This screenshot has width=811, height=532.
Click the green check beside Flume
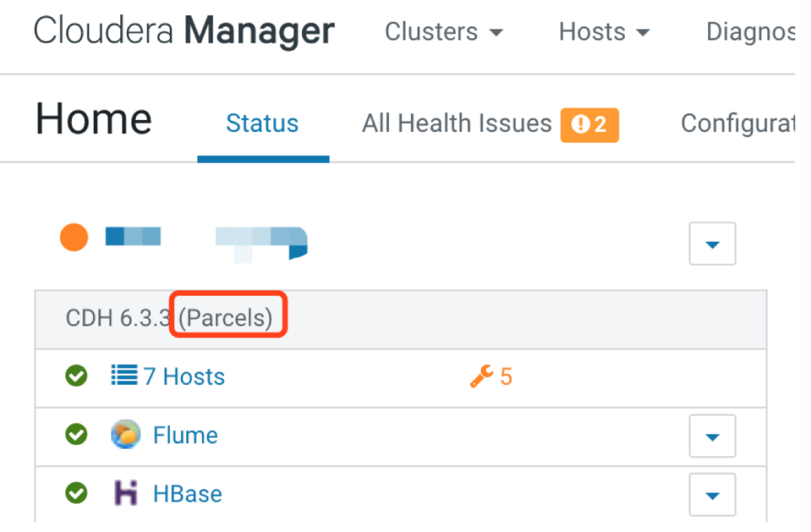pyautogui.click(x=76, y=434)
